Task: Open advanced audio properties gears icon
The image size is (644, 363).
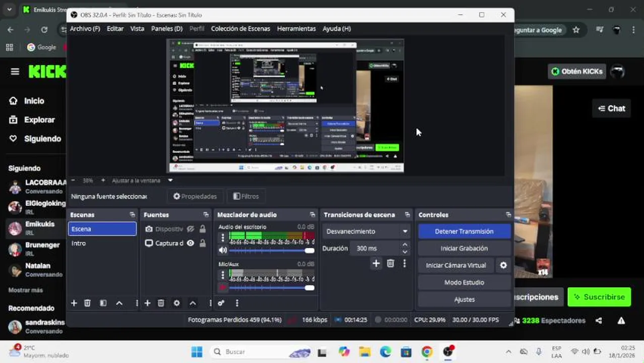Action: [221, 303]
